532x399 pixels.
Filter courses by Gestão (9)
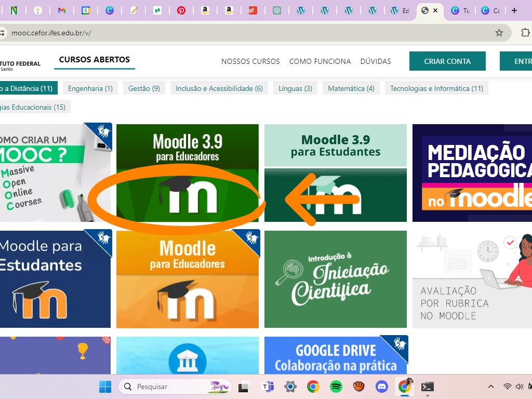tap(144, 88)
